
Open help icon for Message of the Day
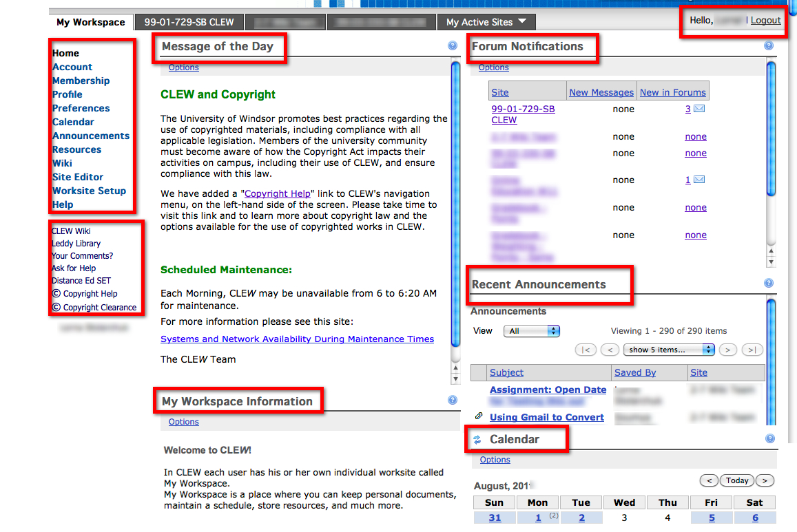point(453,45)
